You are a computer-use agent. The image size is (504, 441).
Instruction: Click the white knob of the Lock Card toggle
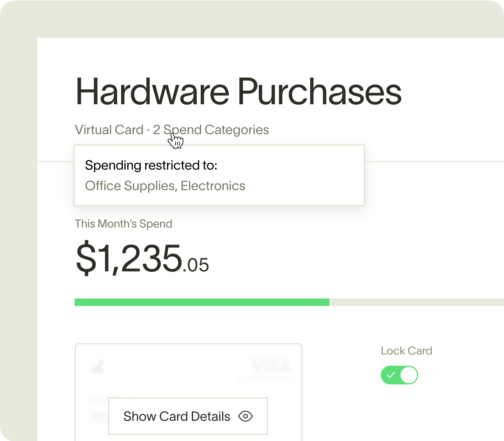[409, 375]
